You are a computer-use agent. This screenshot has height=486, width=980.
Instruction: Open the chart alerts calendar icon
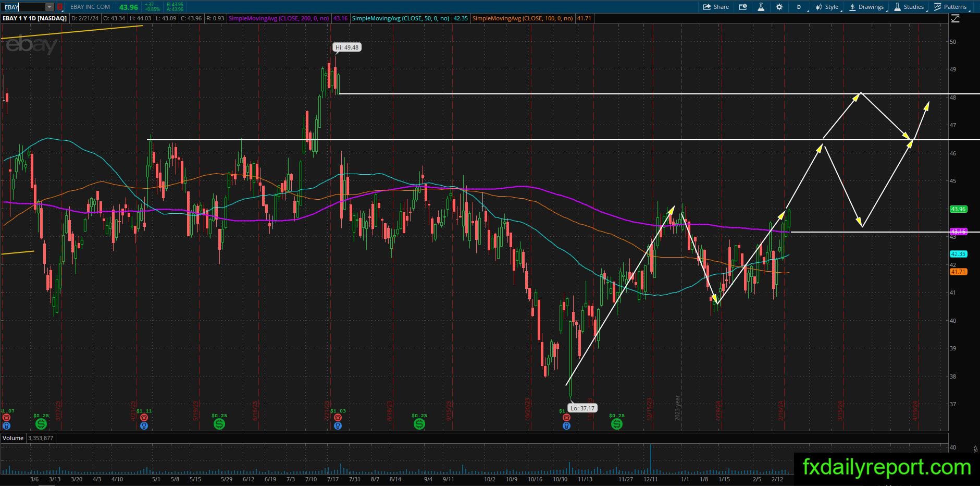tap(743, 7)
